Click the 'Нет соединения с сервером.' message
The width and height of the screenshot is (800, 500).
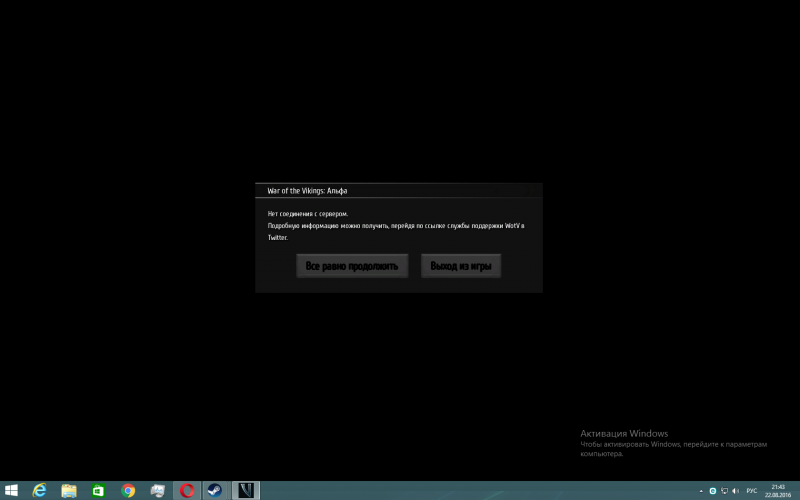[308, 214]
